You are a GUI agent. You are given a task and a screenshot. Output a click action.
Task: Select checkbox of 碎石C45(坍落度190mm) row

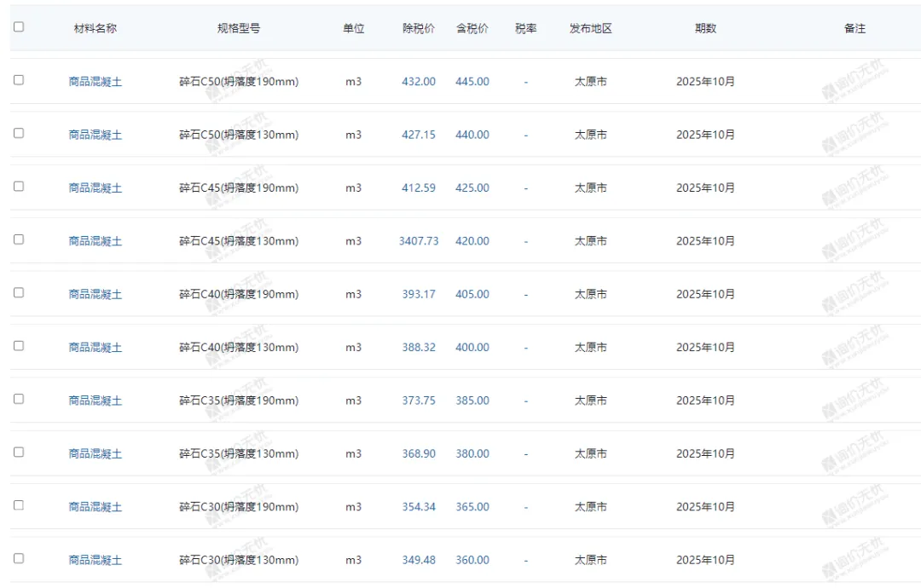(19, 186)
